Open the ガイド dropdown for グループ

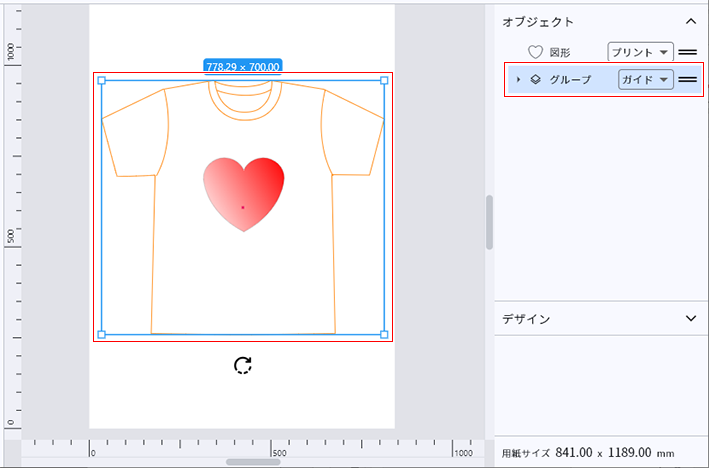coord(644,80)
